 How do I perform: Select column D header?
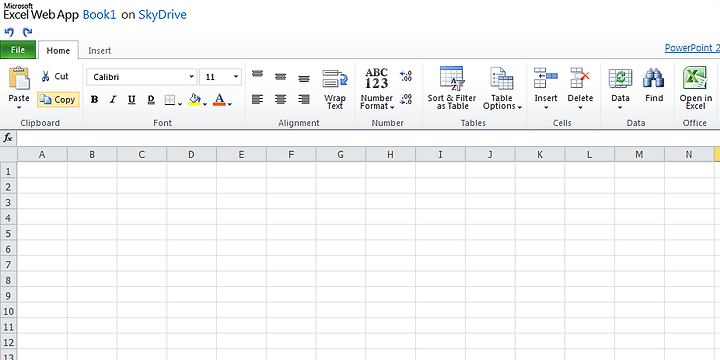point(191,155)
